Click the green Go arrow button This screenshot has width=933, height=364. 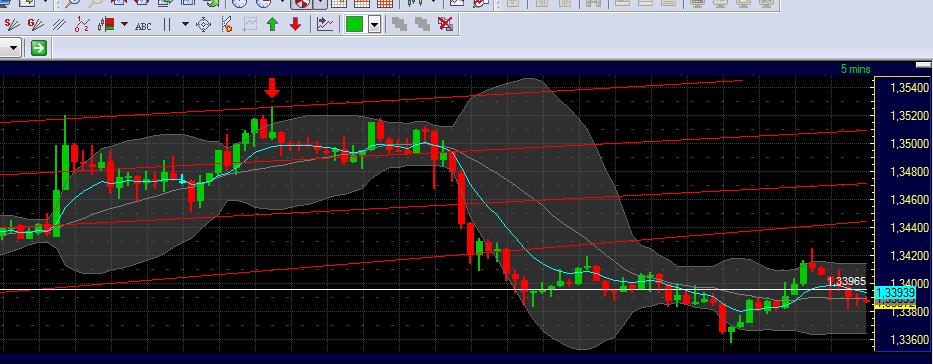pos(39,48)
